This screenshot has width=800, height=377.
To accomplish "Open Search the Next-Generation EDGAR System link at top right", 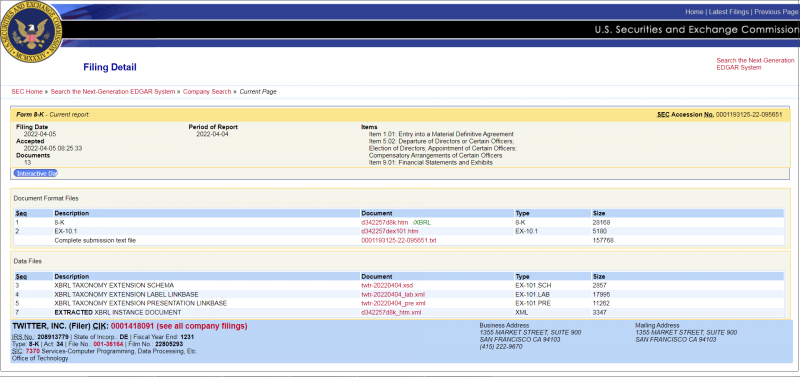I will 755,64.
